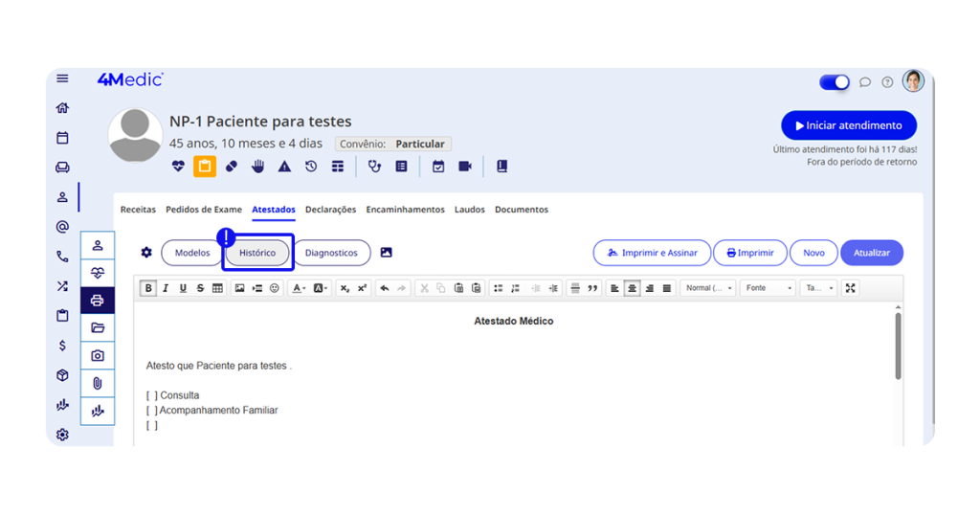Viewport: 980px width, 515px height.
Task: Open the paperclip attachments icon
Action: (98, 383)
